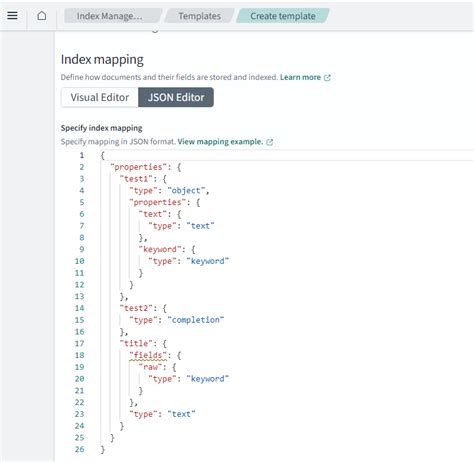Click external link icon beside Learn more

pos(327,78)
